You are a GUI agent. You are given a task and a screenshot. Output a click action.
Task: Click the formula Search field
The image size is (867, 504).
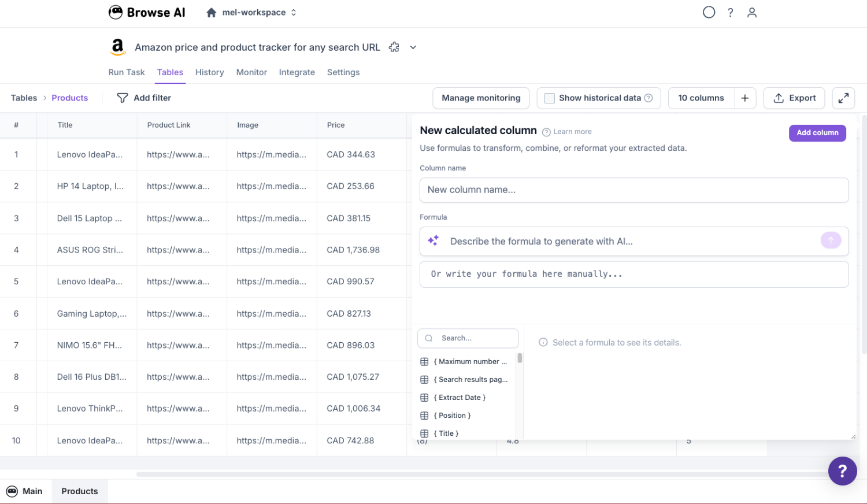(468, 338)
